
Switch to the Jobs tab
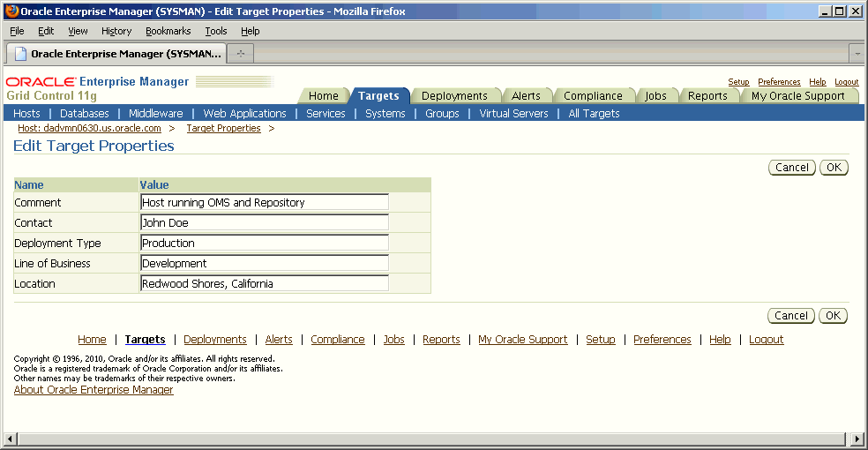click(655, 96)
